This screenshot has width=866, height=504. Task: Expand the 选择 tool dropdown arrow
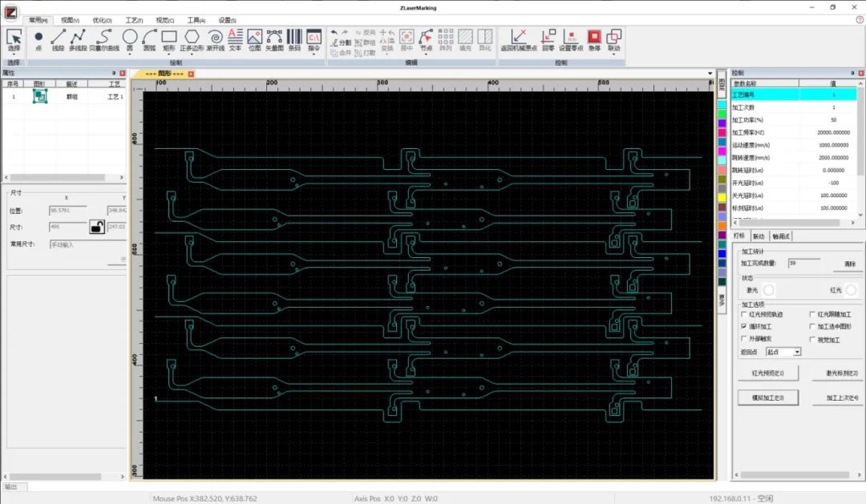tap(14, 54)
